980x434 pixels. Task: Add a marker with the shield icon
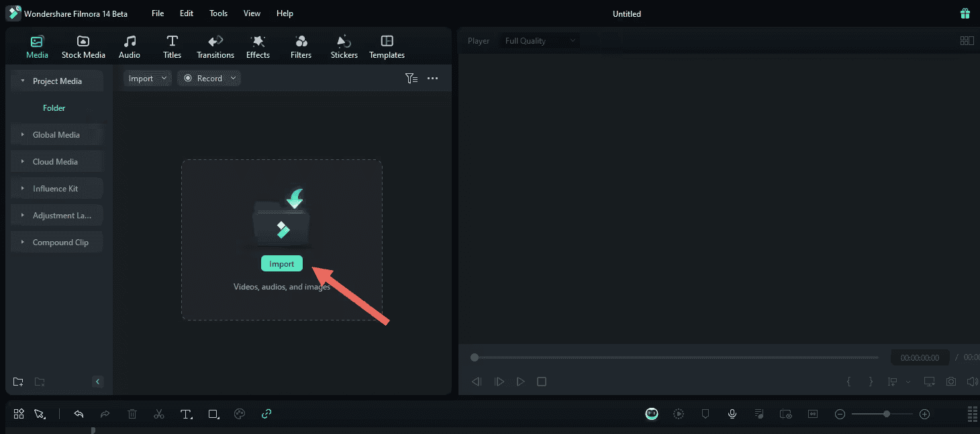point(705,414)
